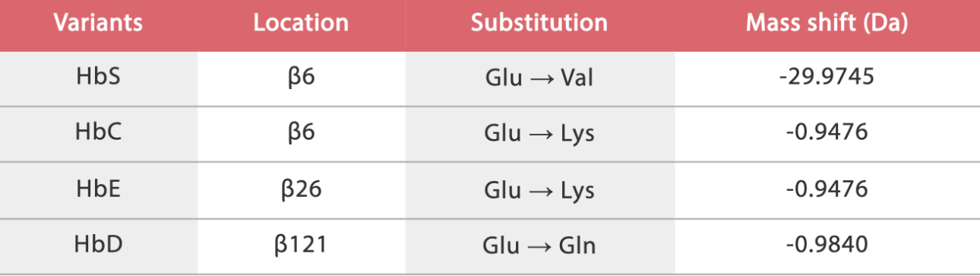980x276 pixels.
Task: Select Glu → Lys in the HbE row
Action: 539,189
